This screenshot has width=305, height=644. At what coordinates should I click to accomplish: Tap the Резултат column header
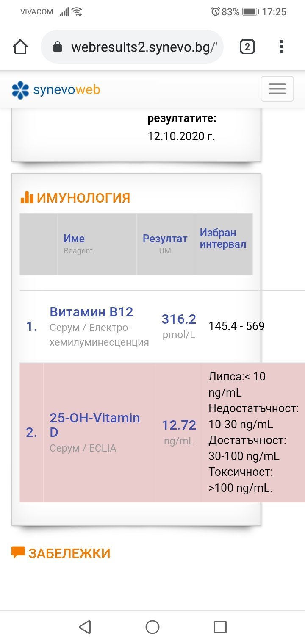point(165,239)
